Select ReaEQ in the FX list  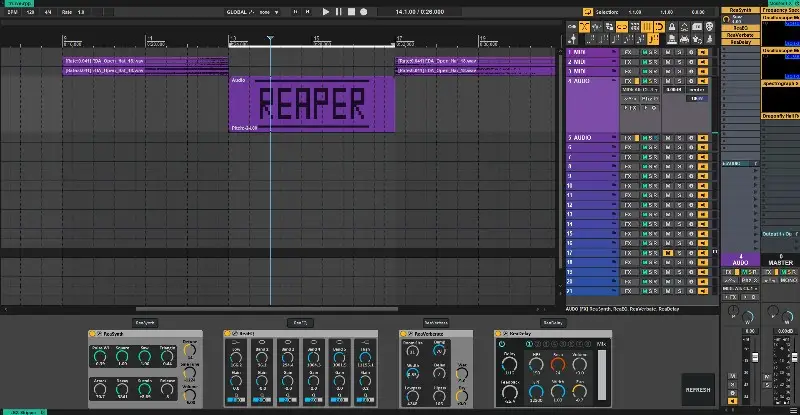click(x=740, y=28)
